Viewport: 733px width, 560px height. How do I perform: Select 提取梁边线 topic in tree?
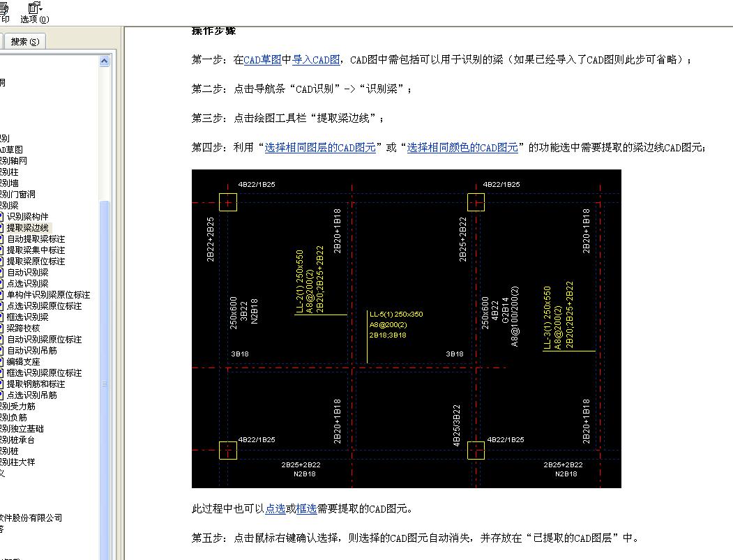(x=28, y=227)
